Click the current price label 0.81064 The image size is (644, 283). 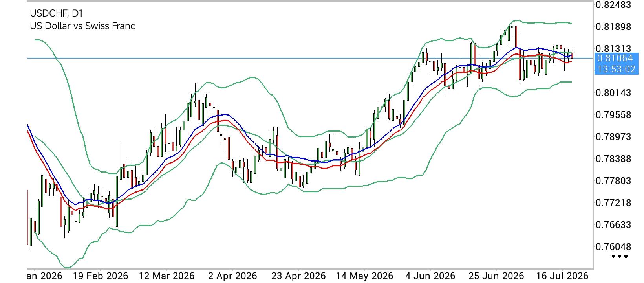(x=615, y=59)
